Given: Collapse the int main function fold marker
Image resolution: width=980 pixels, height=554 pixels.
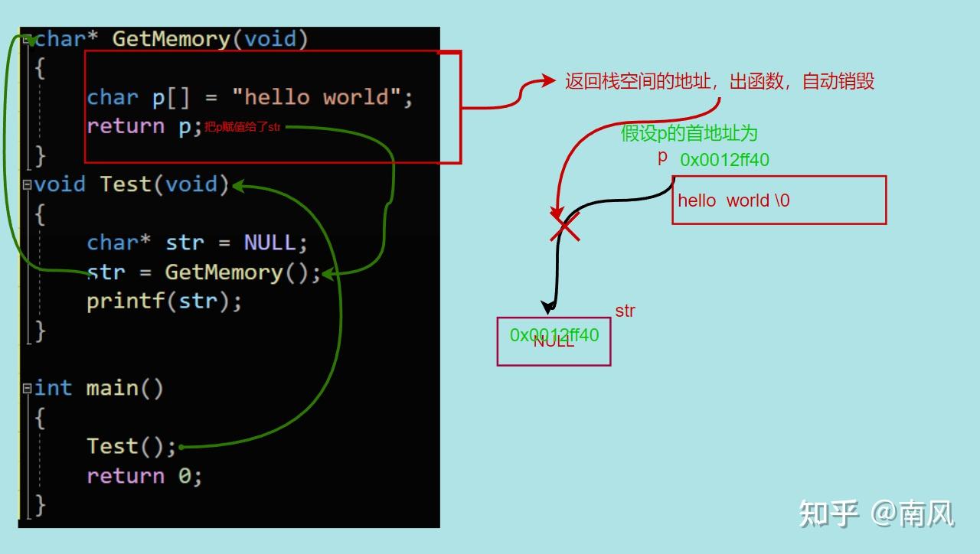Looking at the screenshot, I should click(27, 388).
